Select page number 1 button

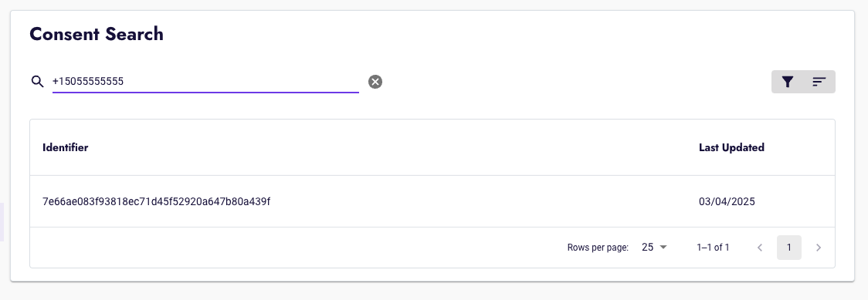click(788, 248)
